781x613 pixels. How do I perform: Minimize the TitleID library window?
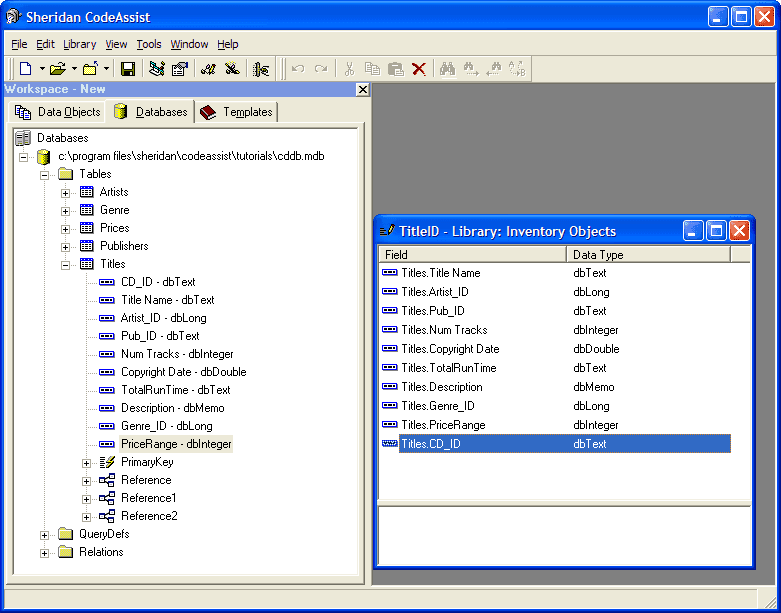[x=693, y=231]
